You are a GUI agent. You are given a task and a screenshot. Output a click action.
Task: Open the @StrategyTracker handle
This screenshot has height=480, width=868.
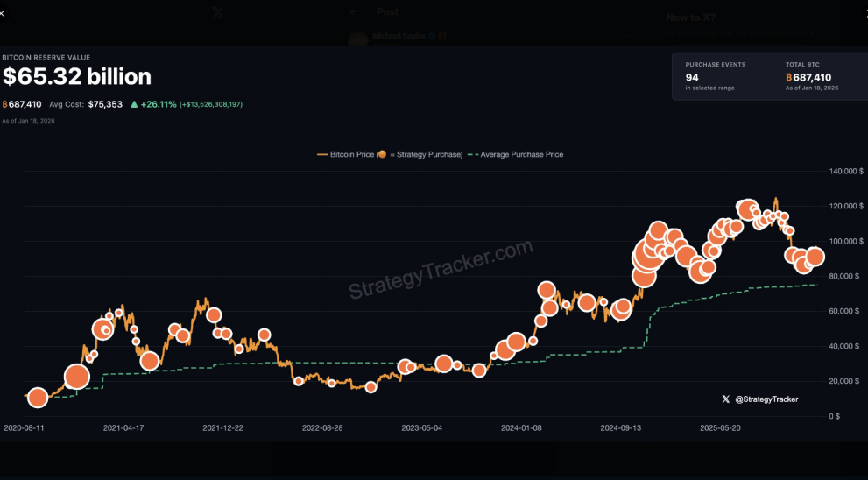[766, 399]
